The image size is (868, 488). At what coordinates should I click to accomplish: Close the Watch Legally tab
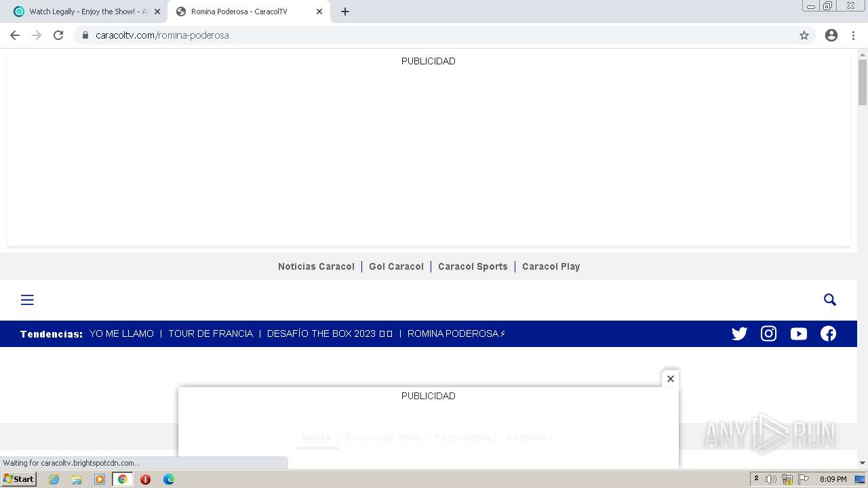[157, 12]
